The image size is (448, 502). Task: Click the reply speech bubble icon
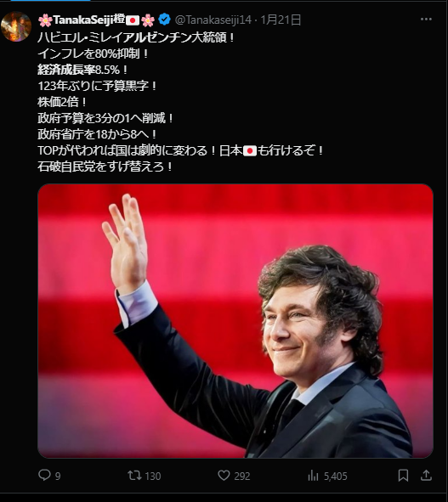(44, 475)
